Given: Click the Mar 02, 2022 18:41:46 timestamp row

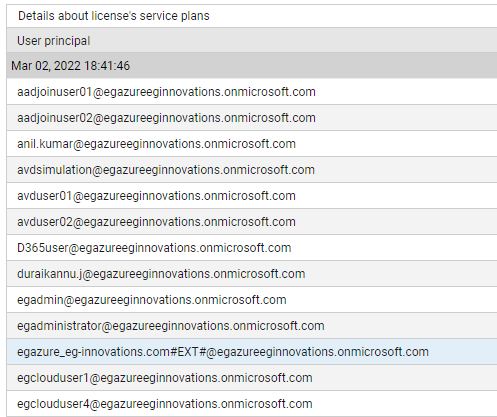Looking at the screenshot, I should coord(252,65).
